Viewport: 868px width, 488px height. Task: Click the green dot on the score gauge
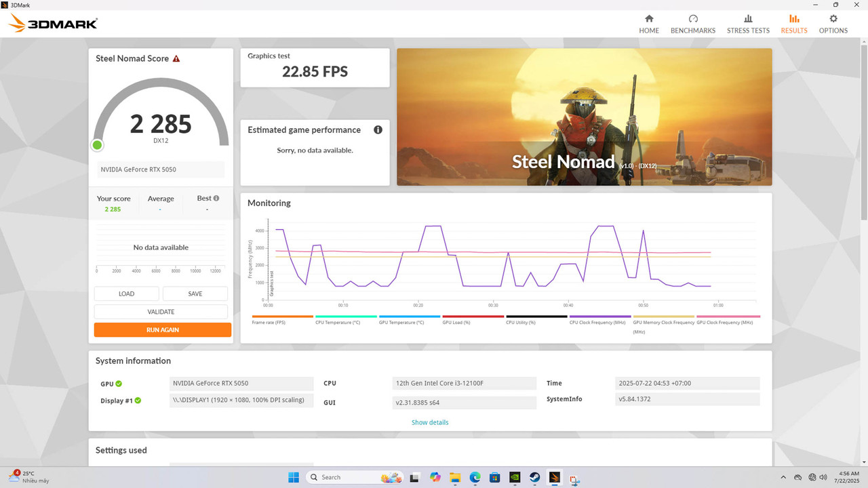pyautogui.click(x=98, y=145)
